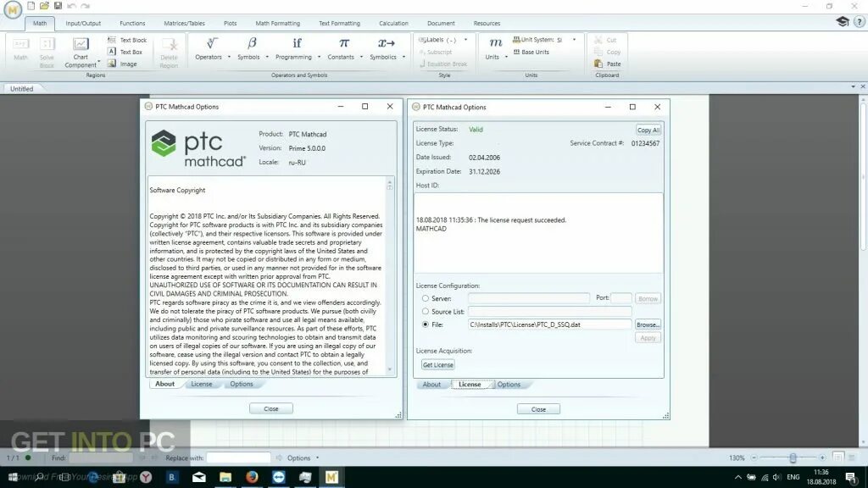Click the Get License button

click(438, 365)
